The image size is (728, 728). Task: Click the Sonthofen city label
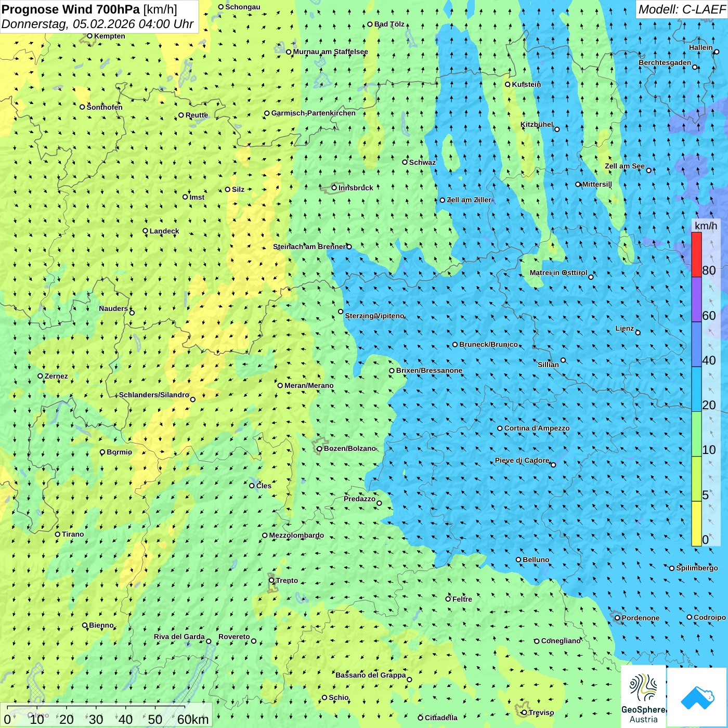point(105,107)
